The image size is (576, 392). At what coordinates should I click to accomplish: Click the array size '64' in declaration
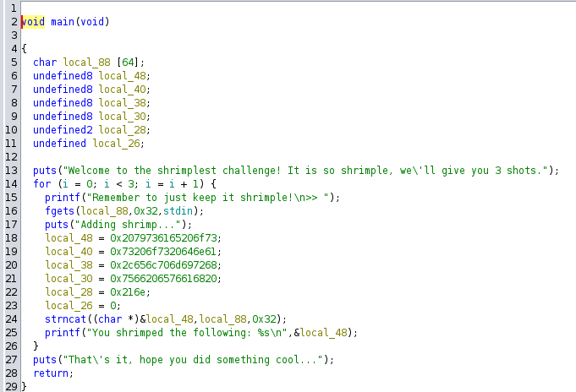pyautogui.click(x=128, y=63)
